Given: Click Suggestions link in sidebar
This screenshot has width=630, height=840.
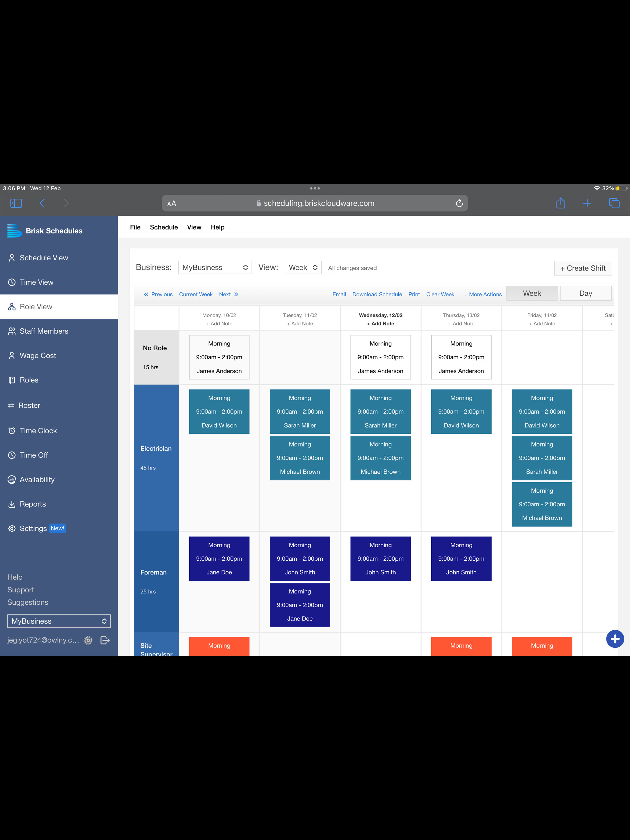Looking at the screenshot, I should click(x=28, y=602).
